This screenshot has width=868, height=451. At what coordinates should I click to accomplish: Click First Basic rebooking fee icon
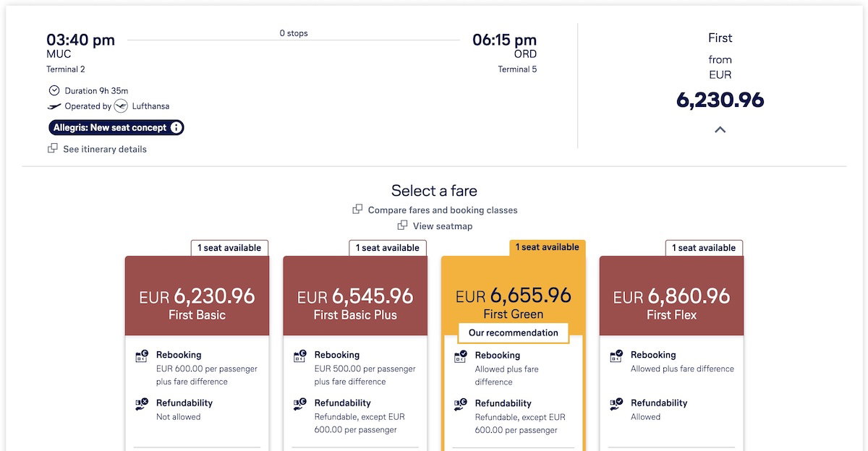click(x=142, y=356)
